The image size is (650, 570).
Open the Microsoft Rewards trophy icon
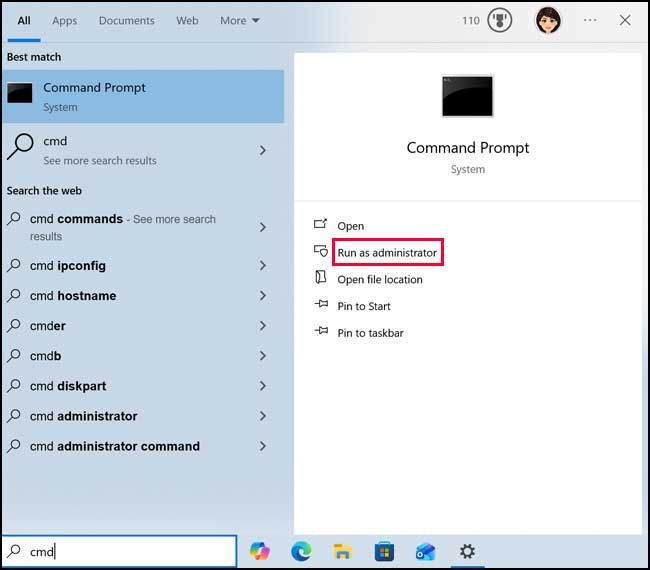pyautogui.click(x=500, y=20)
